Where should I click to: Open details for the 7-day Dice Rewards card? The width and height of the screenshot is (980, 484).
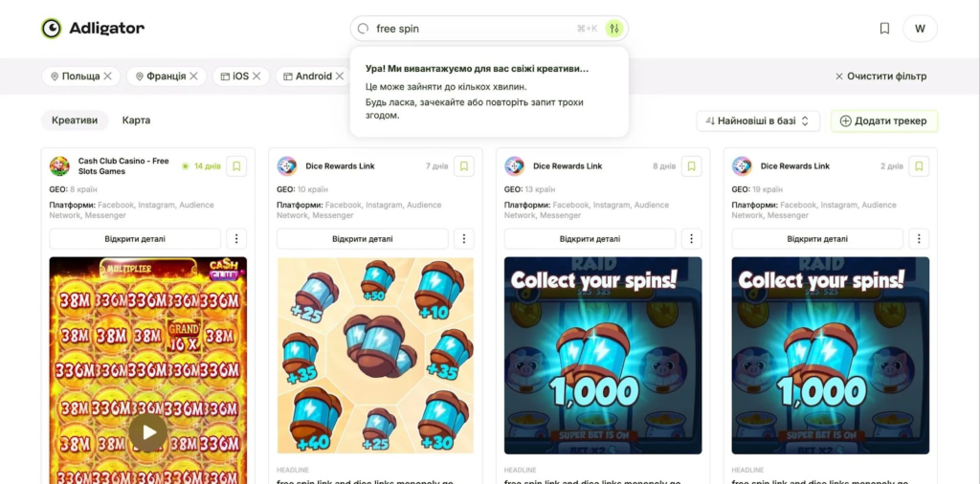pyautogui.click(x=363, y=238)
